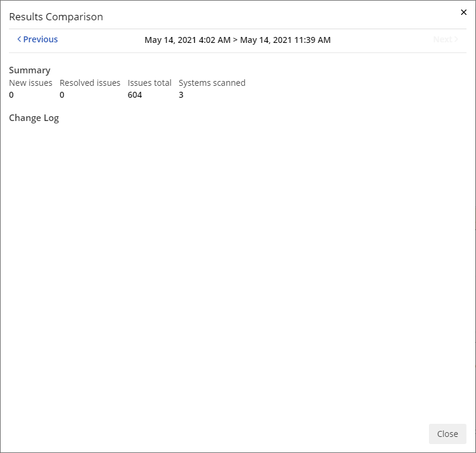Close the dialog with the X icon
This screenshot has height=453, width=476.
tap(463, 13)
